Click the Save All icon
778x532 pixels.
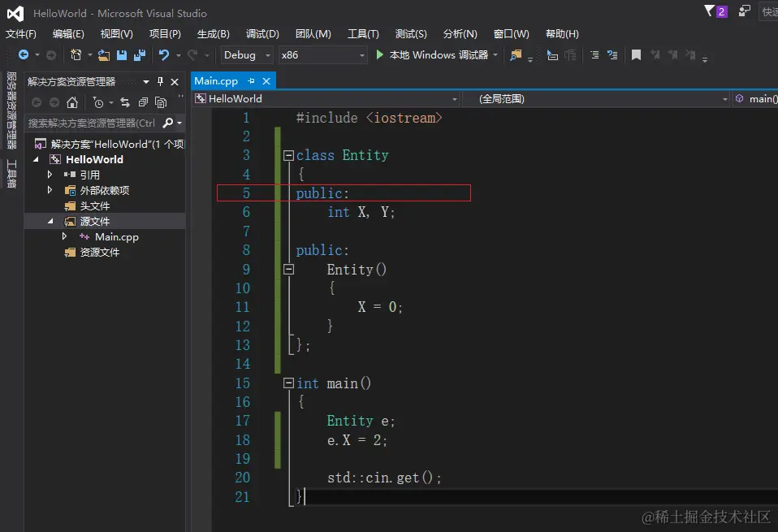pos(140,55)
